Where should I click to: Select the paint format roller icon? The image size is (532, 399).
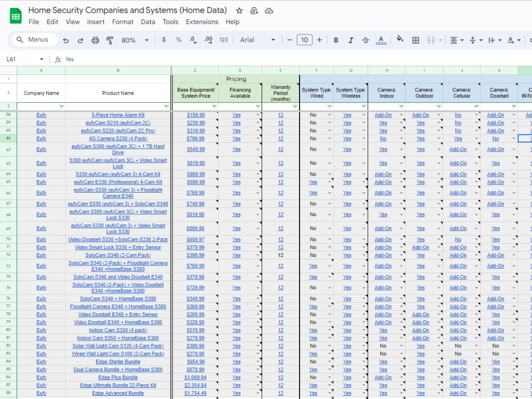pyautogui.click(x=110, y=40)
